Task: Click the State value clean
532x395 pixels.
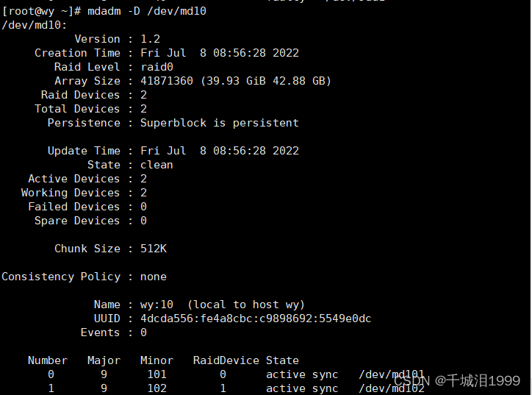Action: pos(157,165)
